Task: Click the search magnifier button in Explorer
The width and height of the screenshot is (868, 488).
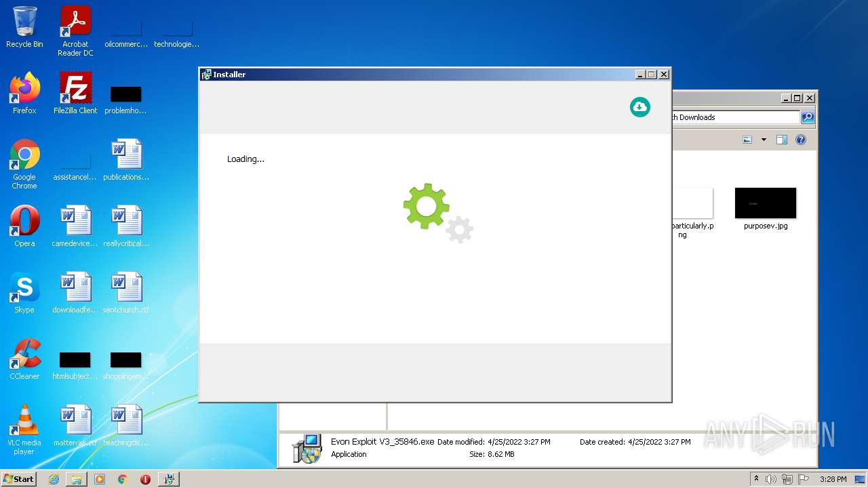Action: (808, 117)
